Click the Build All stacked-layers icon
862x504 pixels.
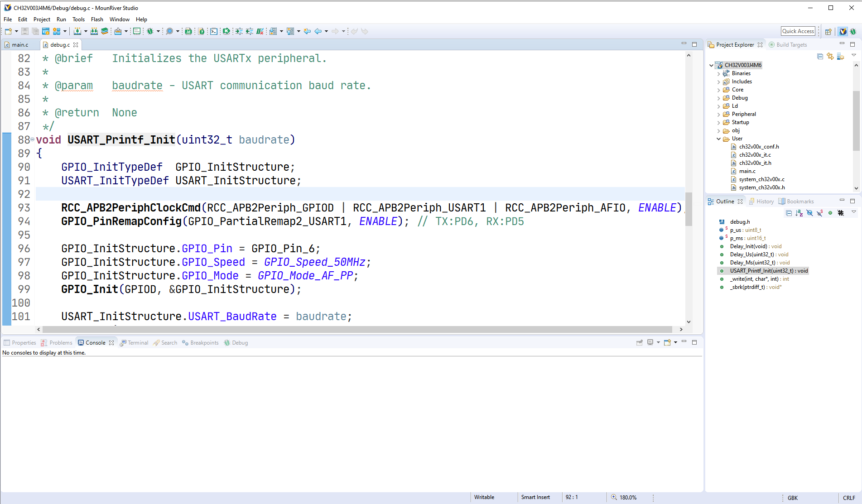(105, 31)
